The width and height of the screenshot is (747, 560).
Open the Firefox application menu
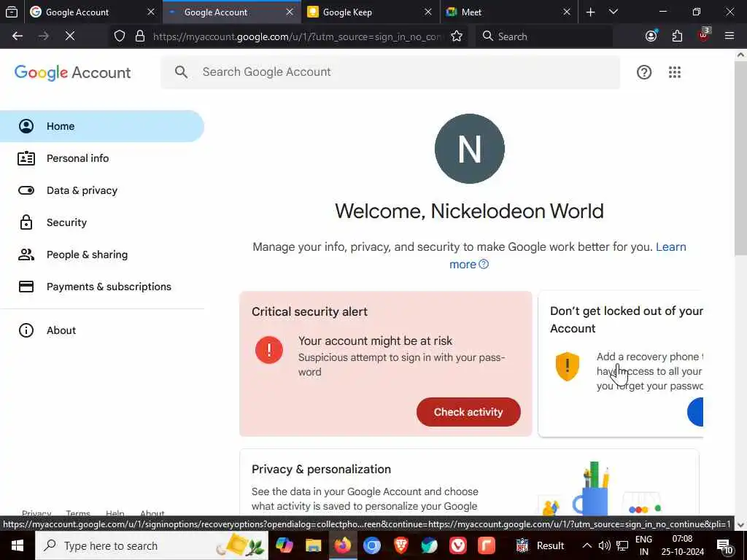(729, 36)
